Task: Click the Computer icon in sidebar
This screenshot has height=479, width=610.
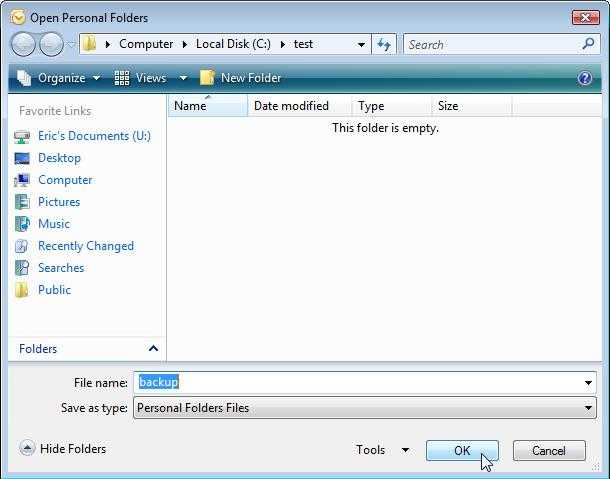Action: (x=22, y=180)
